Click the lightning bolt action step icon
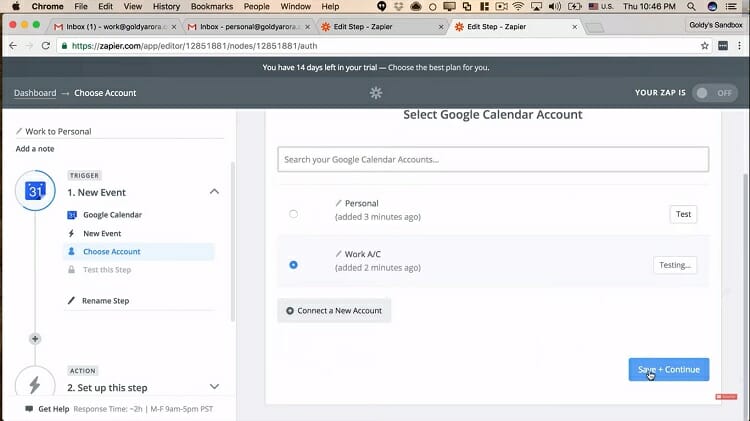 pos(35,384)
